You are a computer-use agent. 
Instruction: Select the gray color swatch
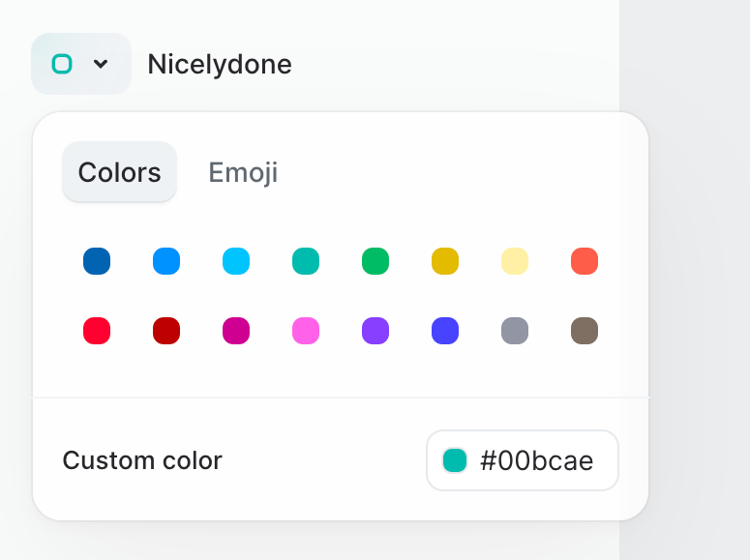pos(515,331)
